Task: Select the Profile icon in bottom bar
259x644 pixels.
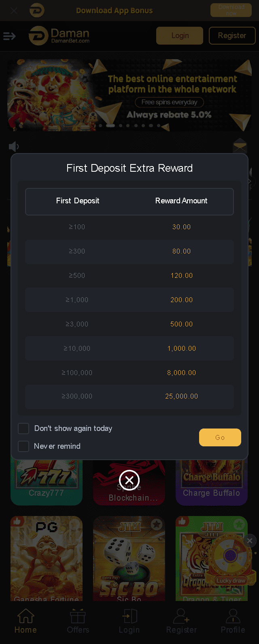Action: 233,621
